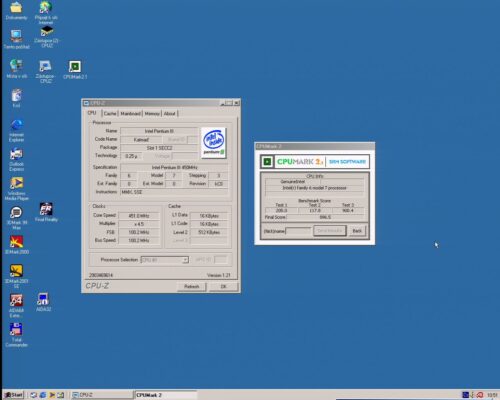Click the Intel Pentium III logo in CPU-Z
This screenshot has width=500, height=400.
click(x=214, y=143)
